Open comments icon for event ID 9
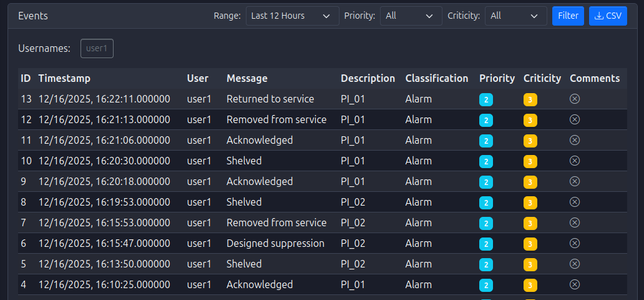 575,181
